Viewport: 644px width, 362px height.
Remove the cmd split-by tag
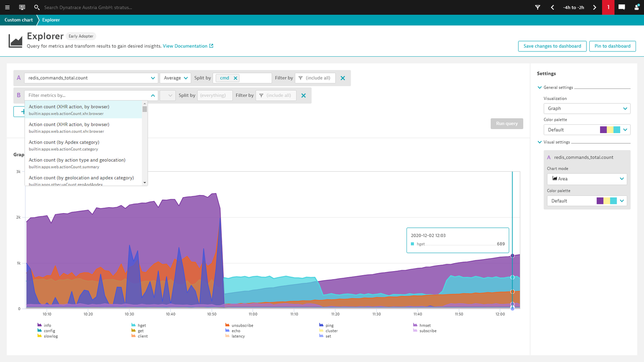point(235,78)
